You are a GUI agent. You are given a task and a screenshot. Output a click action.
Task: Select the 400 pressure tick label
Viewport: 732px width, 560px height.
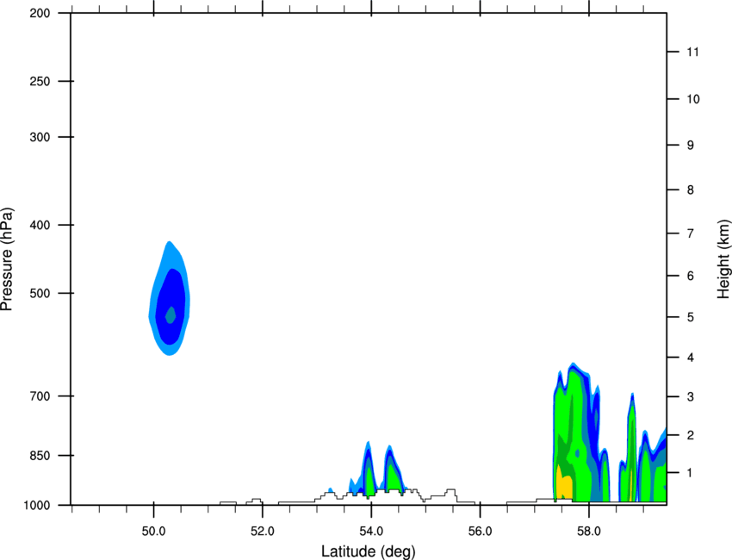[x=40, y=225]
